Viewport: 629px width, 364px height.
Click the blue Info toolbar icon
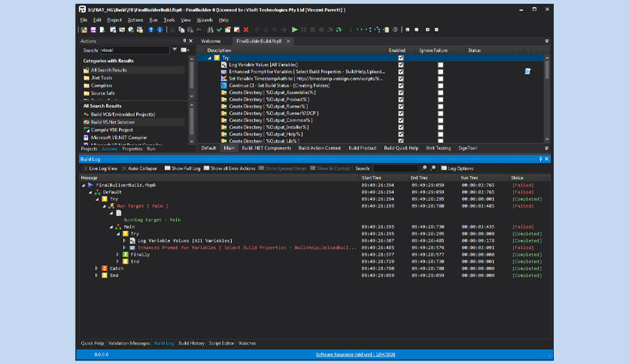pos(160,29)
